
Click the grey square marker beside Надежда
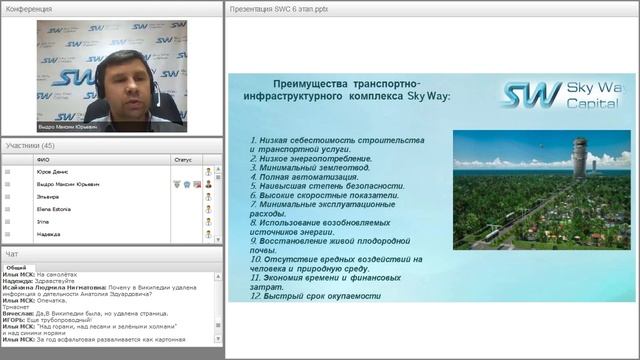[x=7, y=234]
